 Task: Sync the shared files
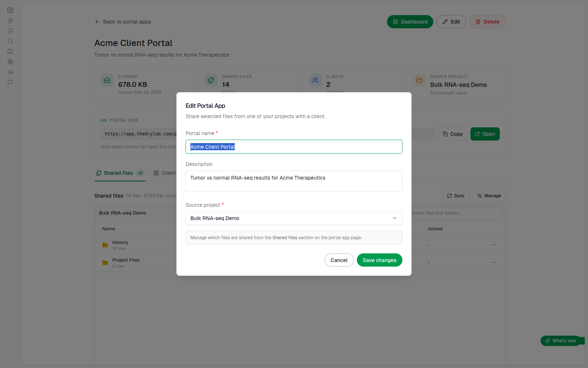point(456,196)
